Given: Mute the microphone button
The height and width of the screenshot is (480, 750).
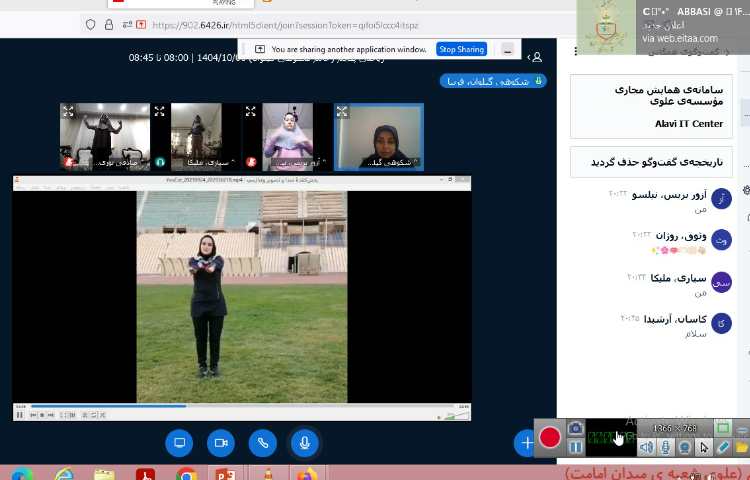Looking at the screenshot, I should point(304,443).
